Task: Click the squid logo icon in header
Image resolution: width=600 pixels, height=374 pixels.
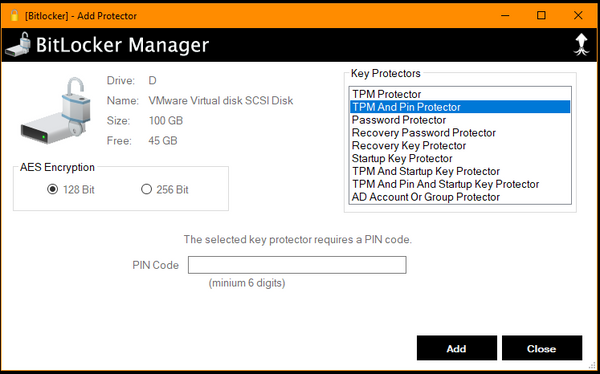Action: point(581,45)
